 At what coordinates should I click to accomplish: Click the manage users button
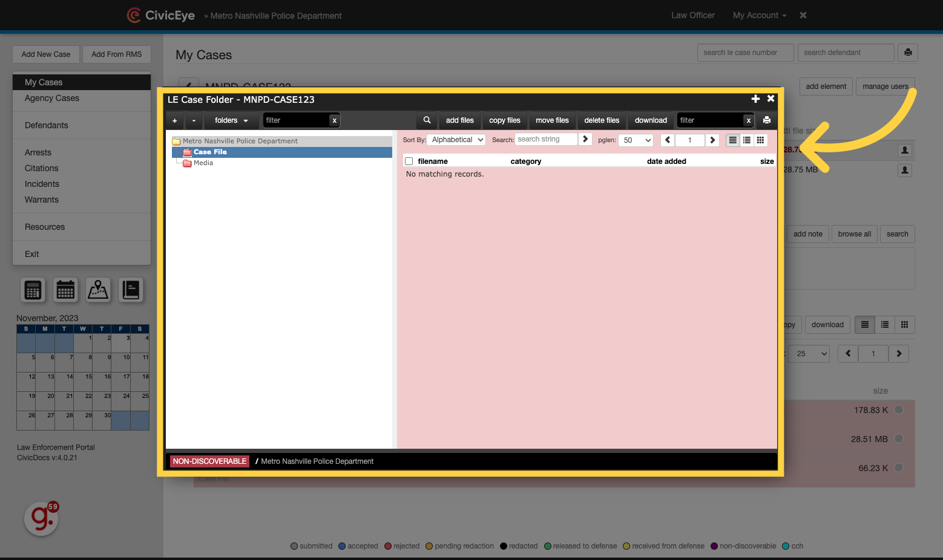885,86
